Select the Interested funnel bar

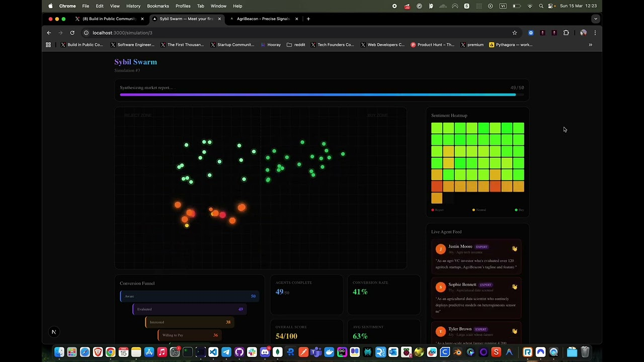click(190, 322)
